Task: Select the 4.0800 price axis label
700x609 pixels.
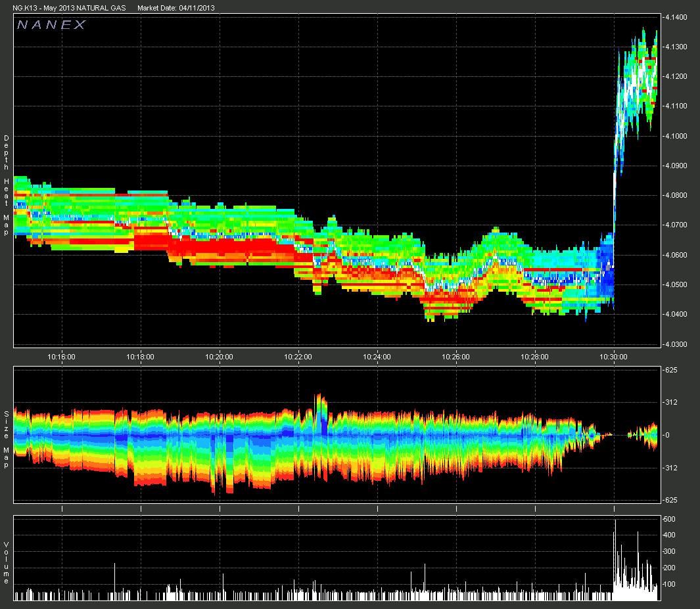Action: click(676, 195)
